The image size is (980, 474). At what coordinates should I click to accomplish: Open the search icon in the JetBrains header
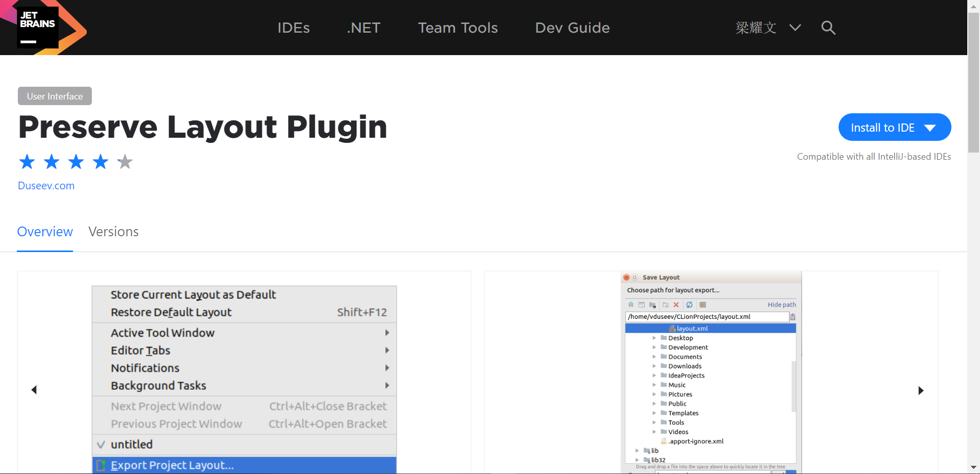pyautogui.click(x=828, y=28)
